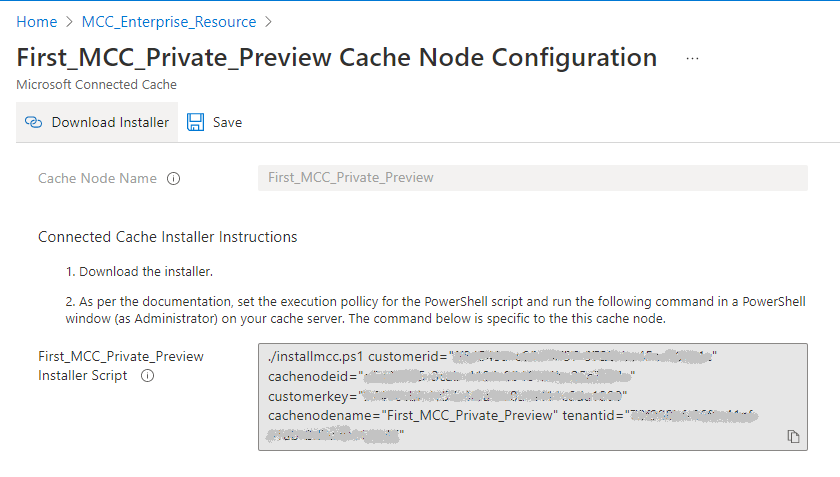Image resolution: width=840 pixels, height=477 pixels.
Task: Copy the installer script with the copy icon
Action: point(793,436)
